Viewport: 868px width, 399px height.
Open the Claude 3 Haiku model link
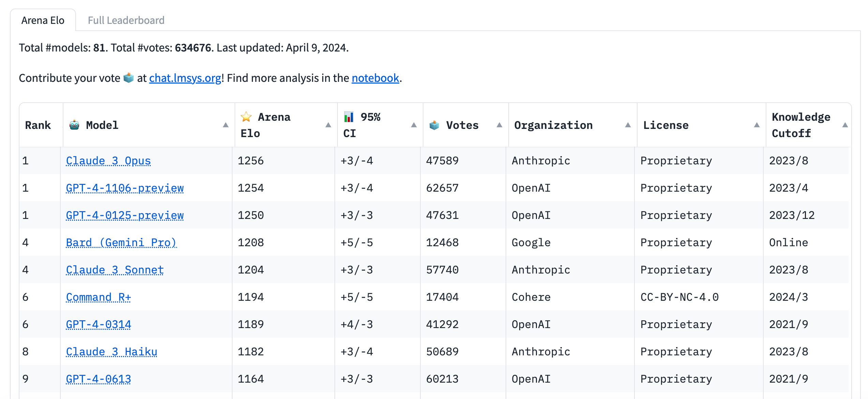[111, 352]
